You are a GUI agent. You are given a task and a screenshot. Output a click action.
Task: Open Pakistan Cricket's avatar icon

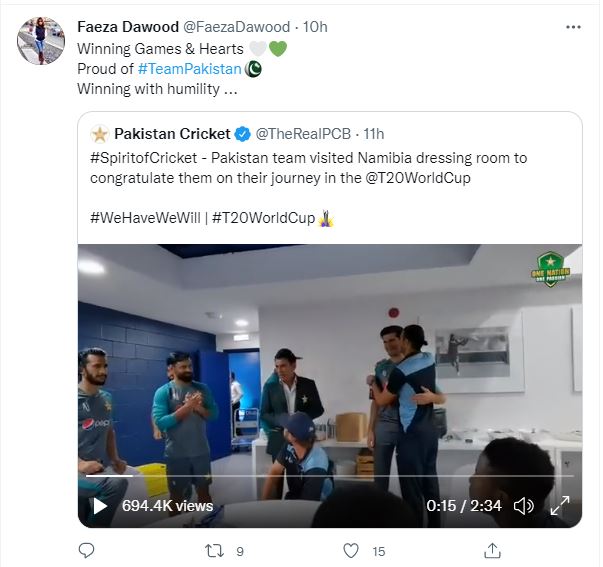(x=100, y=134)
